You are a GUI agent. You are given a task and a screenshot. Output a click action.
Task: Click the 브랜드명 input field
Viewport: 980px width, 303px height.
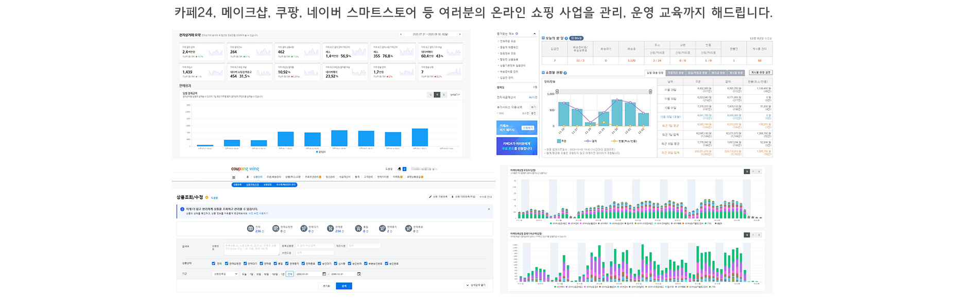click(x=314, y=253)
